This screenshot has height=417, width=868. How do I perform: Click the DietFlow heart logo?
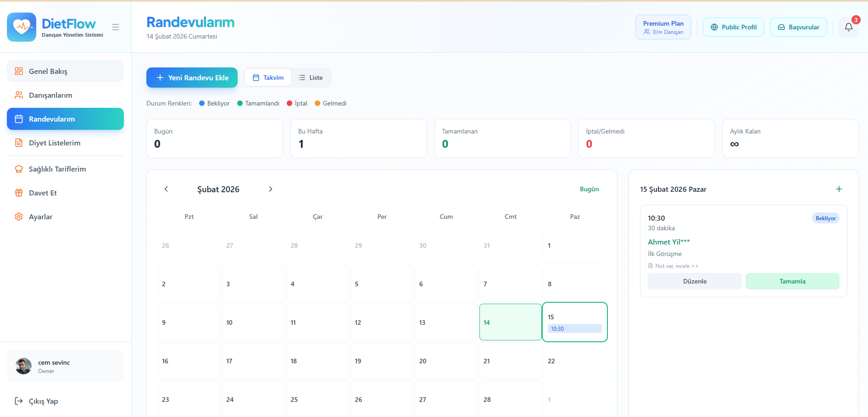click(22, 27)
